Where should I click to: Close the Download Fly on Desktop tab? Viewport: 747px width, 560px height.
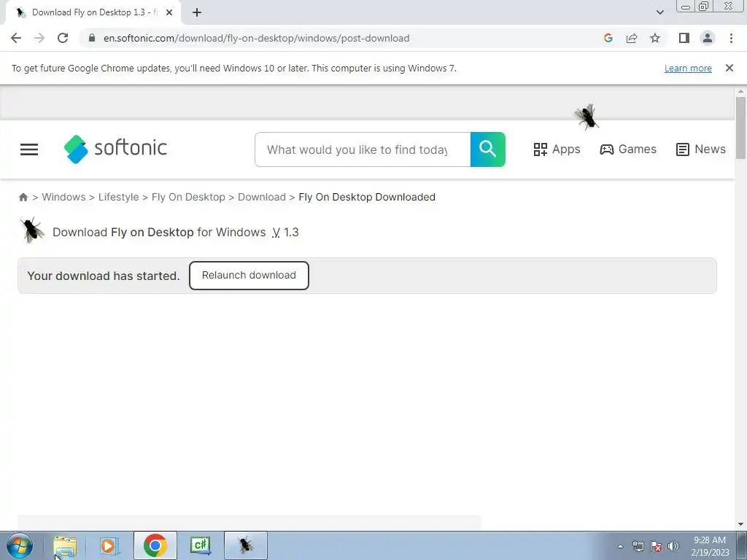[169, 13]
